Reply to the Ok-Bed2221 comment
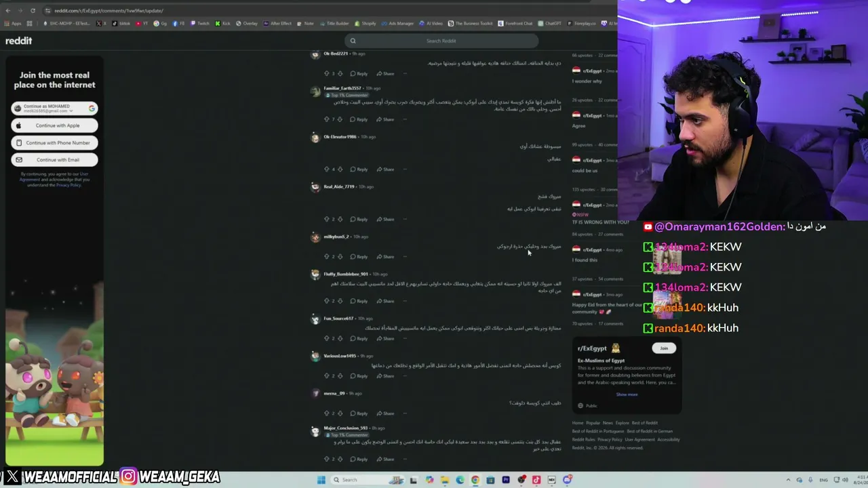Image resolution: width=868 pixels, height=488 pixels. click(359, 73)
